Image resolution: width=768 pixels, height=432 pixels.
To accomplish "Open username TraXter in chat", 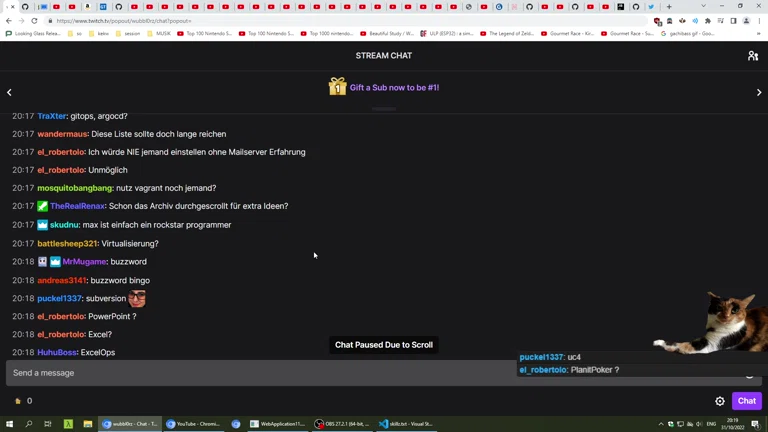I will pos(51,116).
